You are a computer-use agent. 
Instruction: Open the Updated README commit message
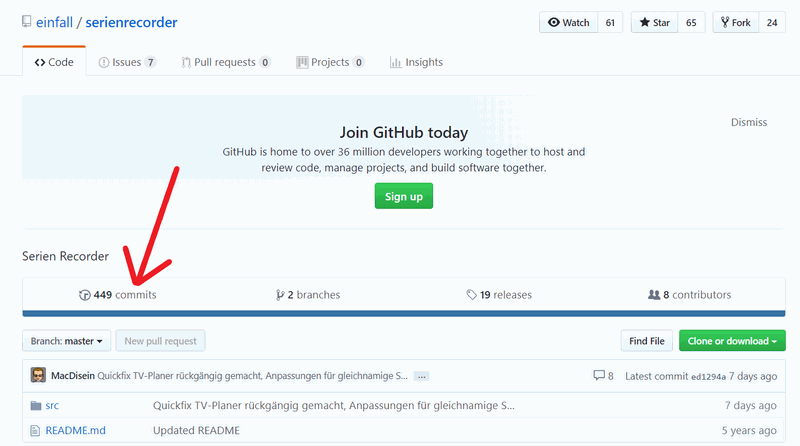tap(196, 430)
